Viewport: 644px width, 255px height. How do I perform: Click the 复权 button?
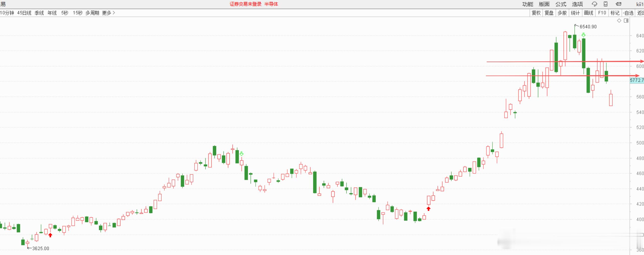click(536, 13)
